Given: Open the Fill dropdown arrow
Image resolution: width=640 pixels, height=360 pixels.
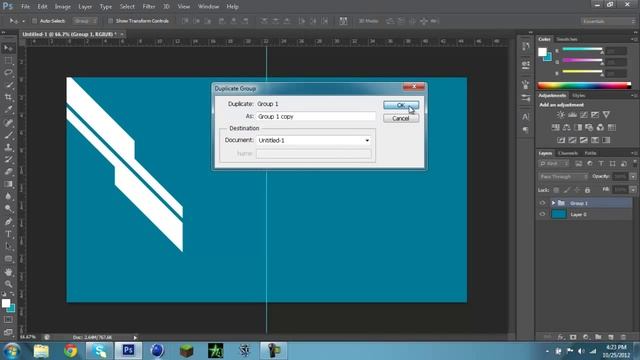Looking at the screenshot, I should [633, 190].
